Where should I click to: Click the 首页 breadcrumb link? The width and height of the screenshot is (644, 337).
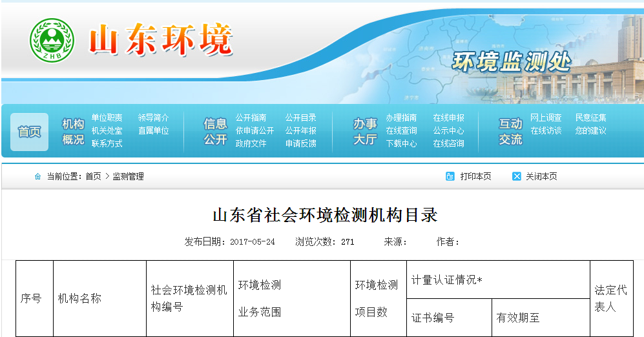pos(93,176)
